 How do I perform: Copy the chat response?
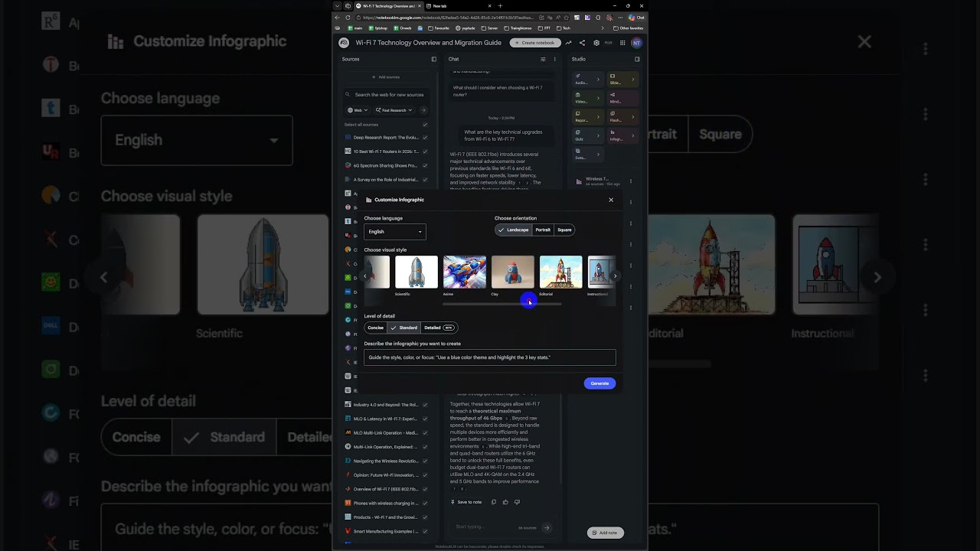[x=494, y=502]
